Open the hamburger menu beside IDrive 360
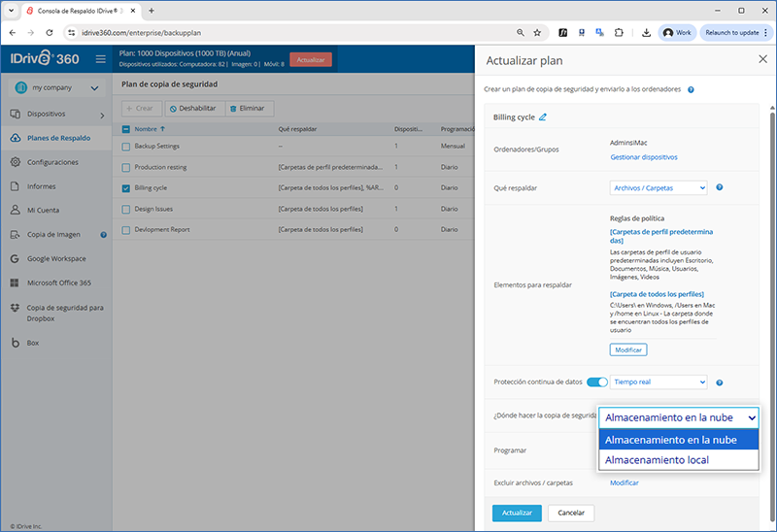This screenshot has width=777, height=532. click(x=100, y=59)
